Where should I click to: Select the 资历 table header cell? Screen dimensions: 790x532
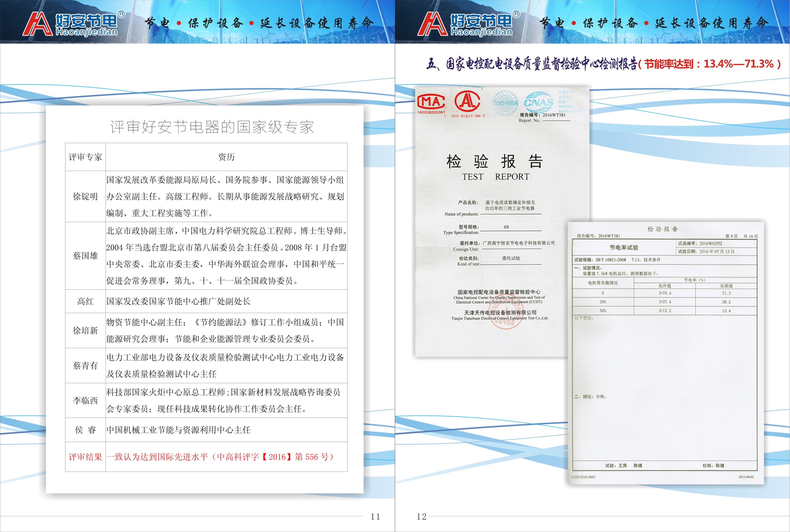coord(226,157)
